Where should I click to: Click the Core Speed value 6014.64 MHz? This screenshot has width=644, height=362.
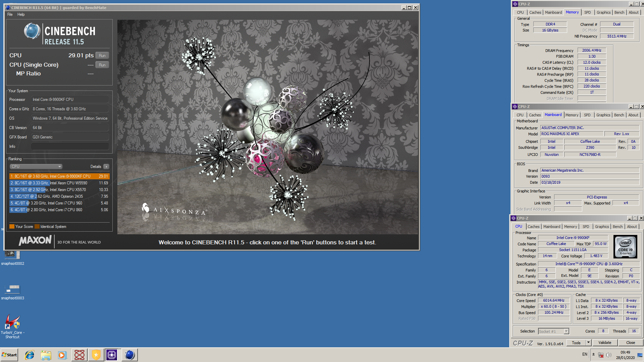coord(554,301)
